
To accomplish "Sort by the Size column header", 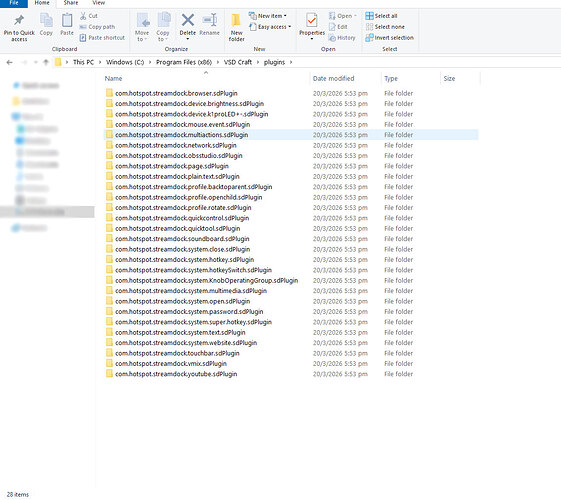I will pyautogui.click(x=449, y=78).
